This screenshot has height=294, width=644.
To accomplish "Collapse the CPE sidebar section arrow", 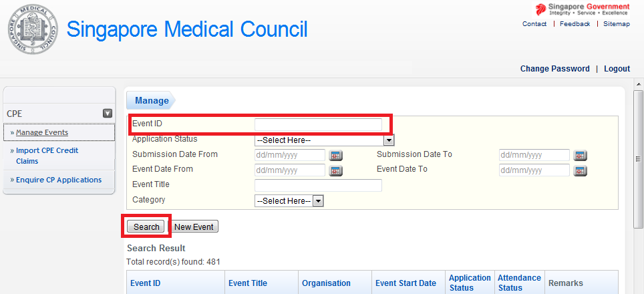I will pyautogui.click(x=107, y=114).
